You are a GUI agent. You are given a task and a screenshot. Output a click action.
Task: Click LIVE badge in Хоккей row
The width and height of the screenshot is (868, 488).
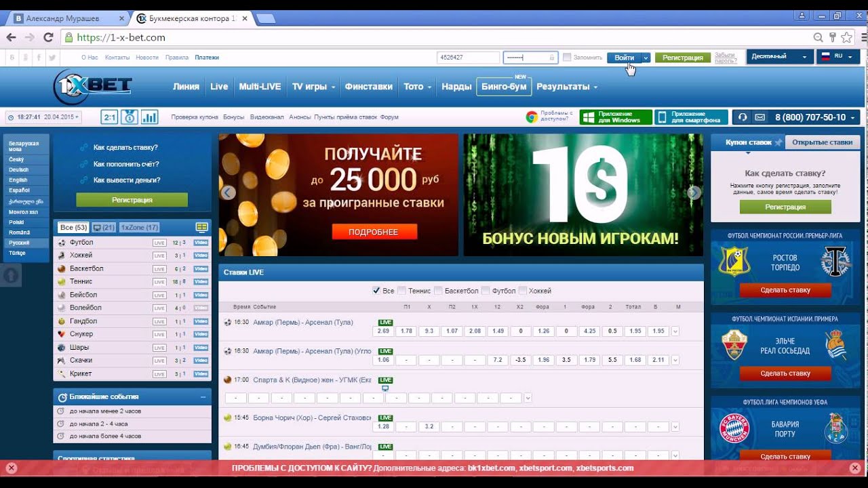coord(159,256)
